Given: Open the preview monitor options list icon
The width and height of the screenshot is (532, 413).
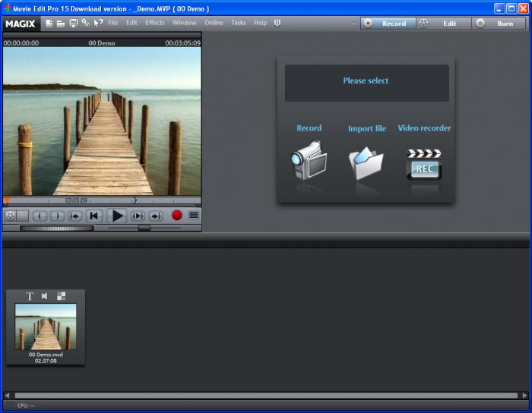Looking at the screenshot, I should [194, 216].
